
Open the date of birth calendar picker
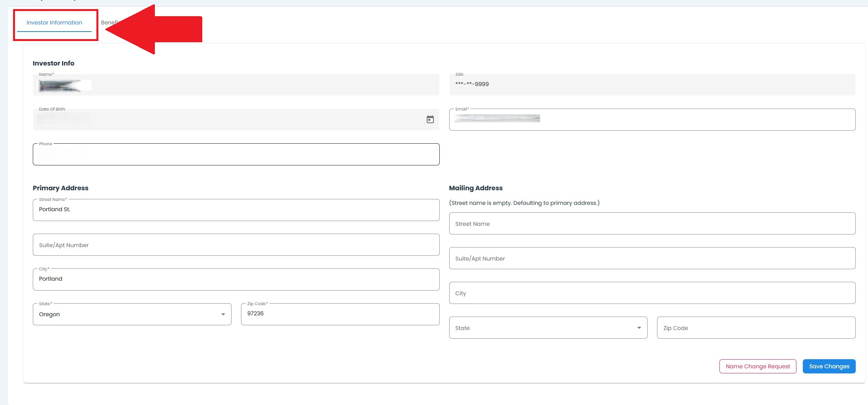click(430, 120)
